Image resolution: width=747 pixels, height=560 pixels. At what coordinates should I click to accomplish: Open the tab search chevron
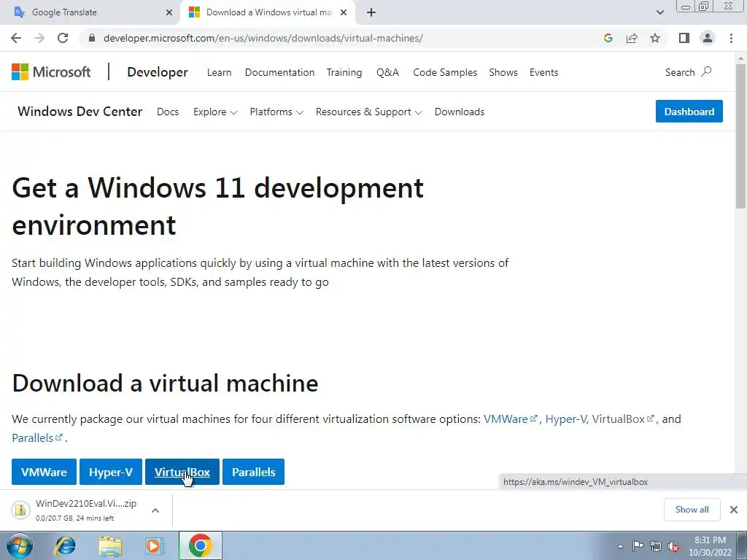(x=659, y=12)
